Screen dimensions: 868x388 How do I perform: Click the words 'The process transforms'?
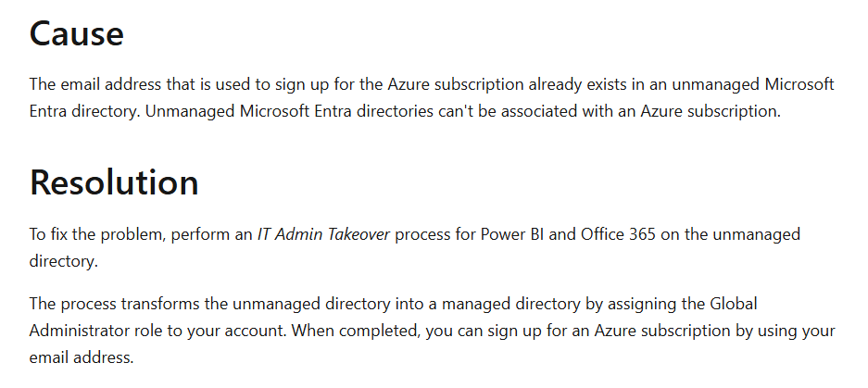coord(111,304)
